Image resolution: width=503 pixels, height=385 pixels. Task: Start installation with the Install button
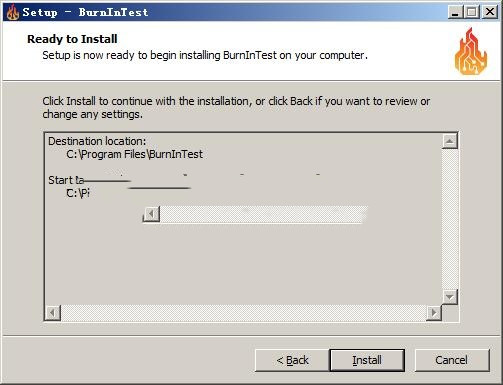click(x=367, y=360)
